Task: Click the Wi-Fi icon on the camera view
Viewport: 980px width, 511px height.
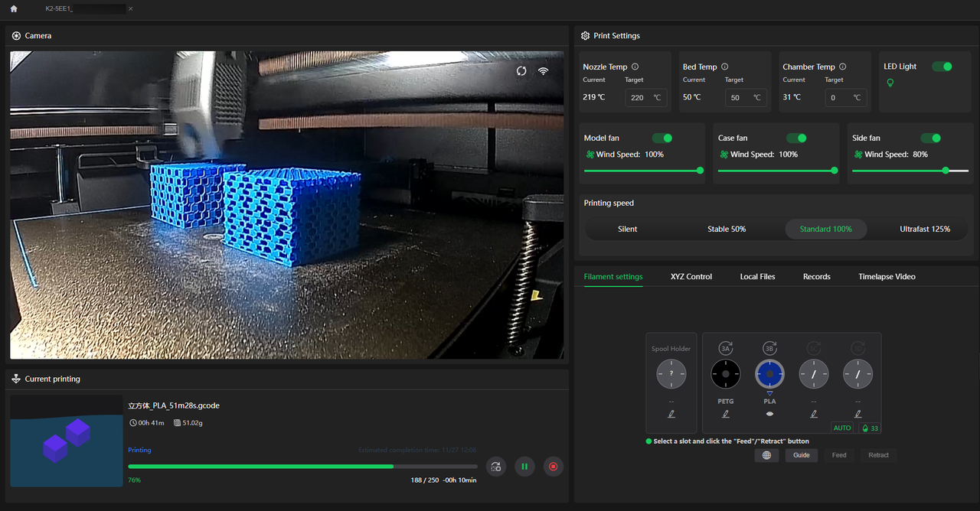Action: click(x=543, y=71)
